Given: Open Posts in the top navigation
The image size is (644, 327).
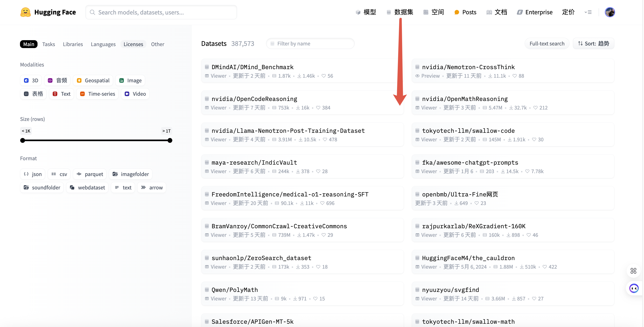Looking at the screenshot, I should [465, 12].
